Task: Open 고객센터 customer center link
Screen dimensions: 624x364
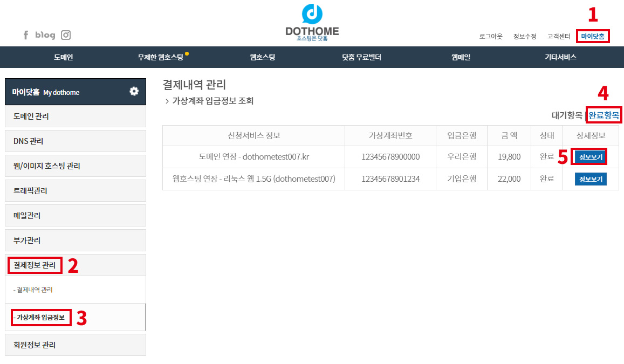Action: (x=559, y=37)
